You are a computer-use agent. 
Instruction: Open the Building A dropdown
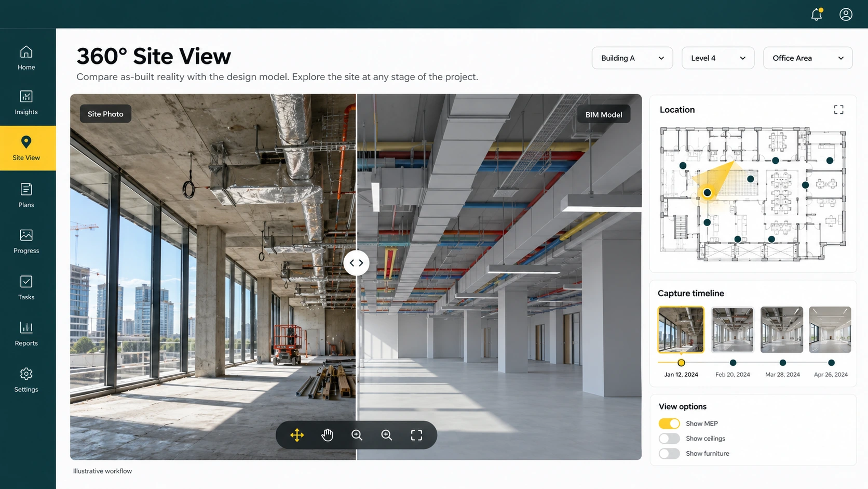[632, 58]
